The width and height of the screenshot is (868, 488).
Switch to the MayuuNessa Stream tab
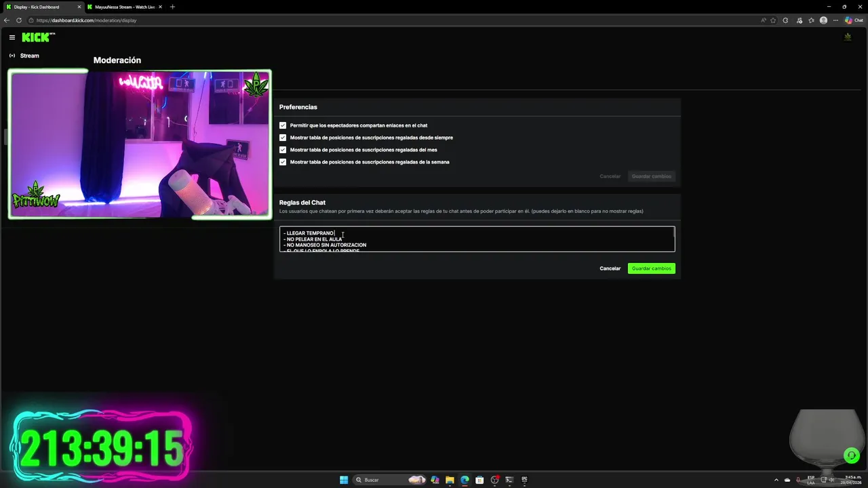tap(125, 7)
